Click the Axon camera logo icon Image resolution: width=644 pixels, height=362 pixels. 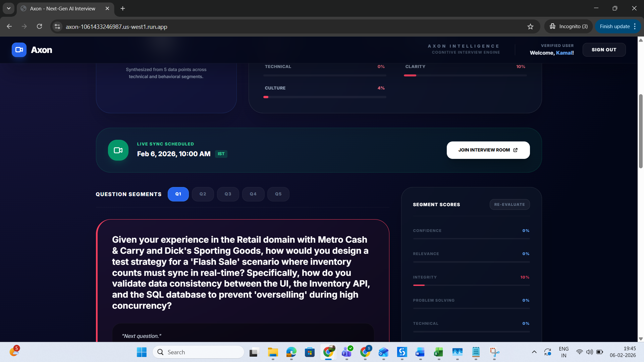(x=19, y=50)
